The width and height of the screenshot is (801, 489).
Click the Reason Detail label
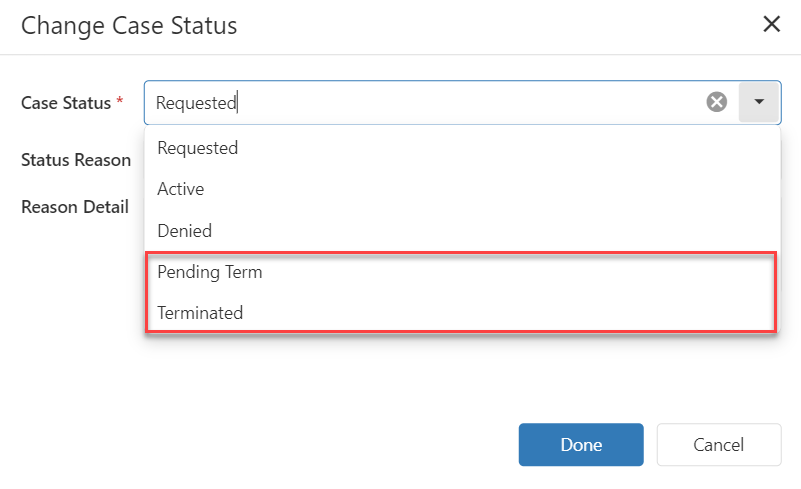(x=75, y=207)
